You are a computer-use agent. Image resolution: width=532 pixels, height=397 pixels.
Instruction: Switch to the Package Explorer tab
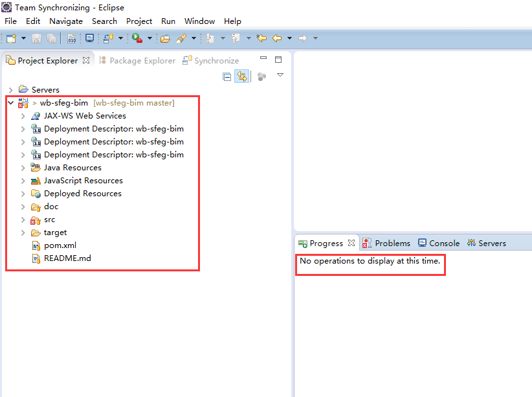coord(137,60)
